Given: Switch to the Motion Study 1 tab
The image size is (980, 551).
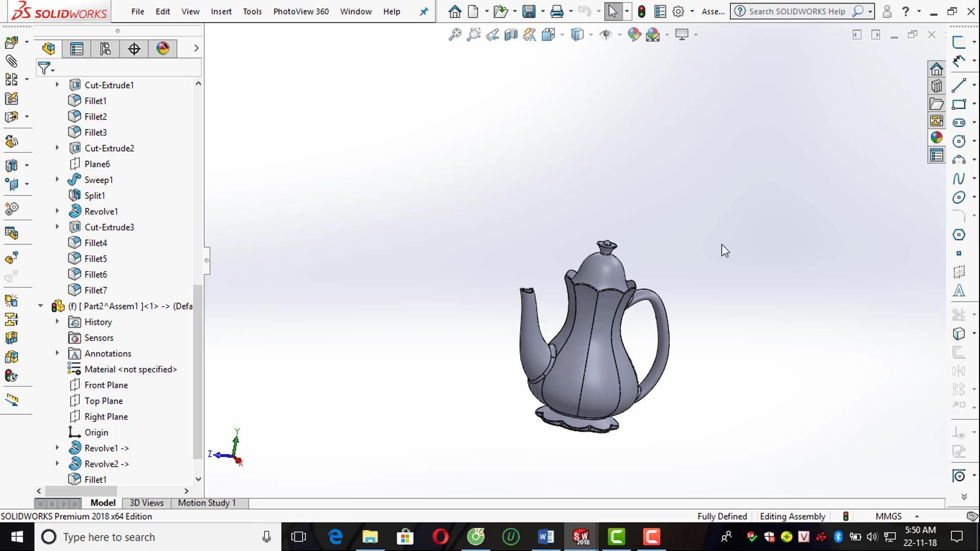Looking at the screenshot, I should [x=207, y=503].
